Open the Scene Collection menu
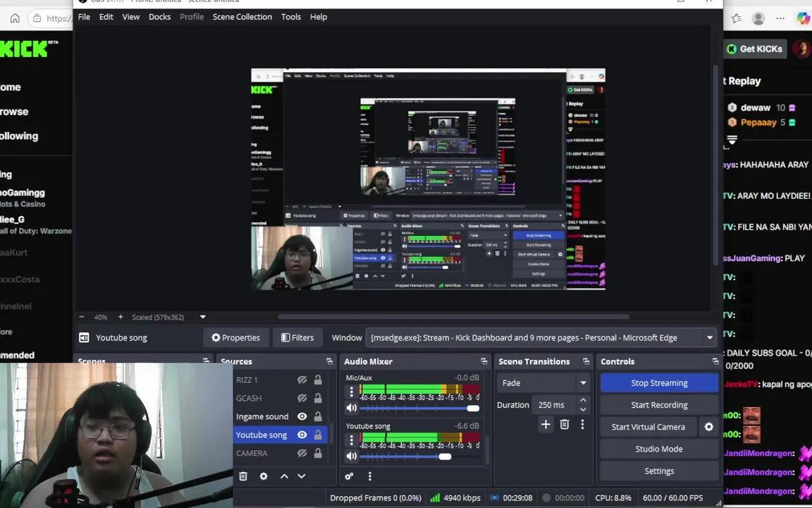The image size is (812, 508). (242, 16)
